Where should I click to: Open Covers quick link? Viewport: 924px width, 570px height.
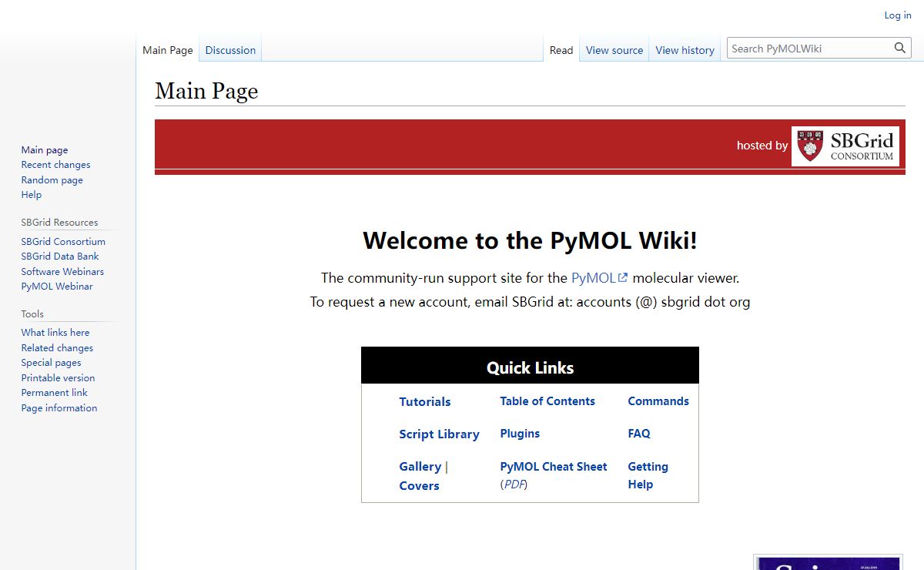[419, 486]
